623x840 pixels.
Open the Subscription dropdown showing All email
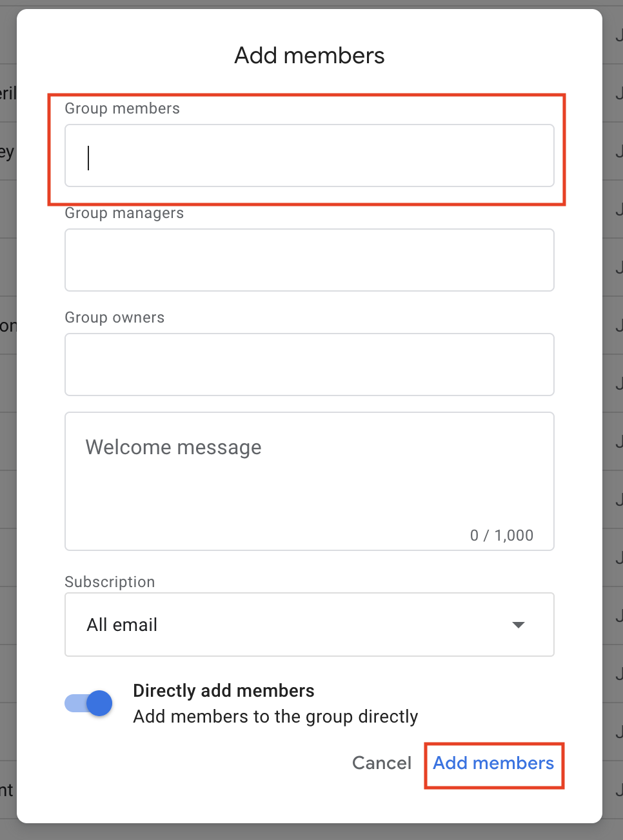tap(310, 625)
